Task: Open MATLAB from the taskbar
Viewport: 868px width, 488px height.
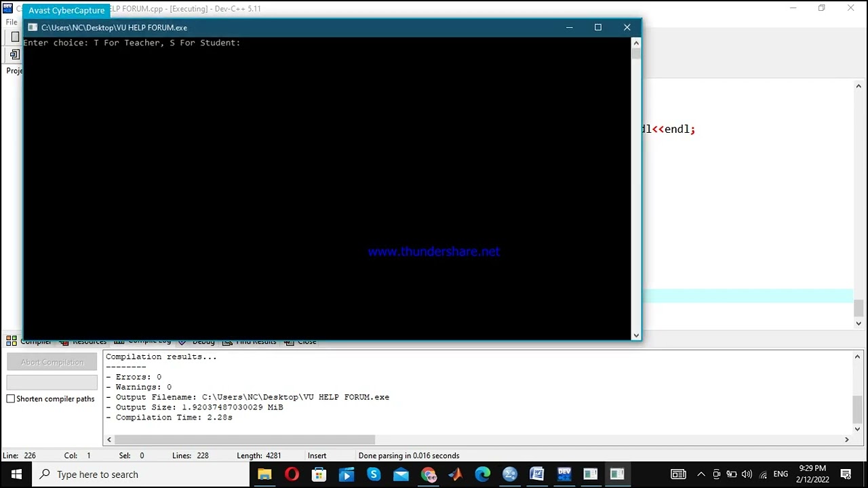Action: point(455,474)
